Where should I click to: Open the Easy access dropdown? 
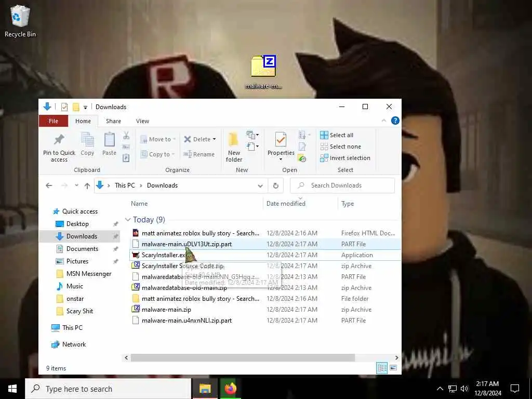coord(253,147)
